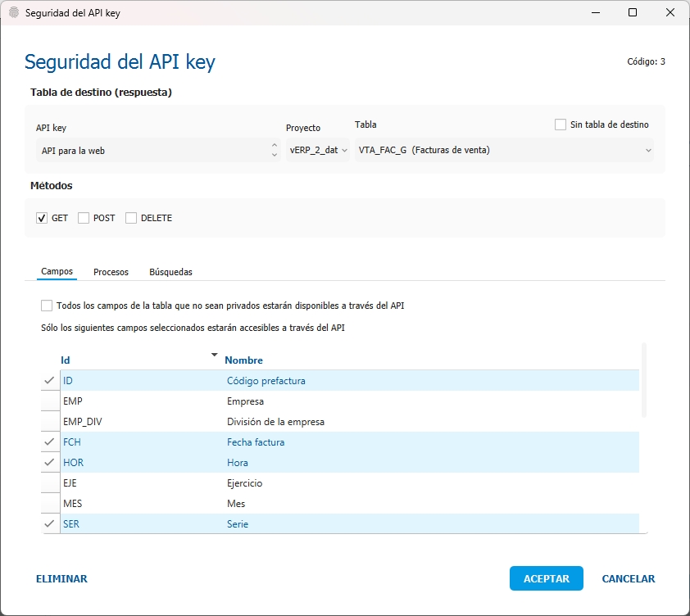Uncheck the HOR field row checkmark
The height and width of the screenshot is (616, 690).
tap(50, 463)
